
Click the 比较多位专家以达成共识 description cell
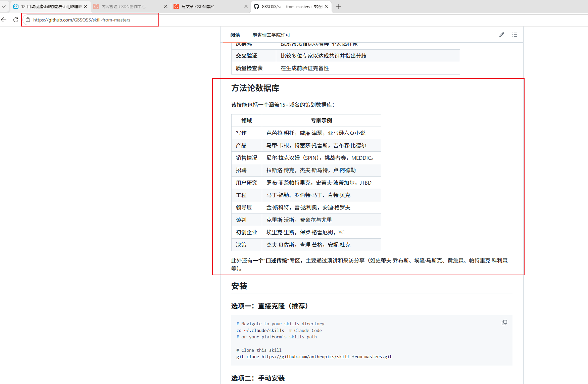point(368,56)
